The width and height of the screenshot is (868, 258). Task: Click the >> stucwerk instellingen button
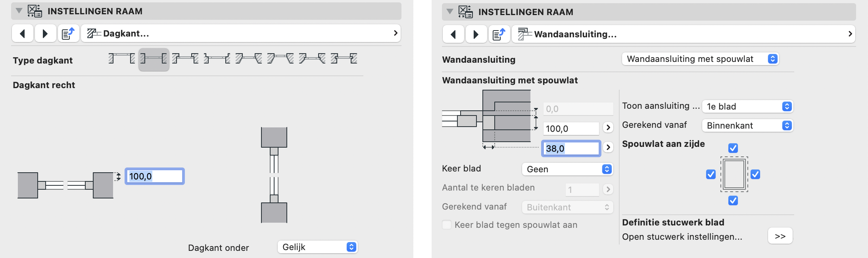pos(780,236)
